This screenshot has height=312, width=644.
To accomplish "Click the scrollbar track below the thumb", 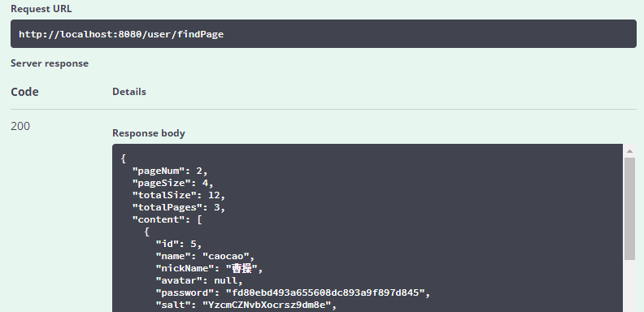I will click(x=629, y=286).
